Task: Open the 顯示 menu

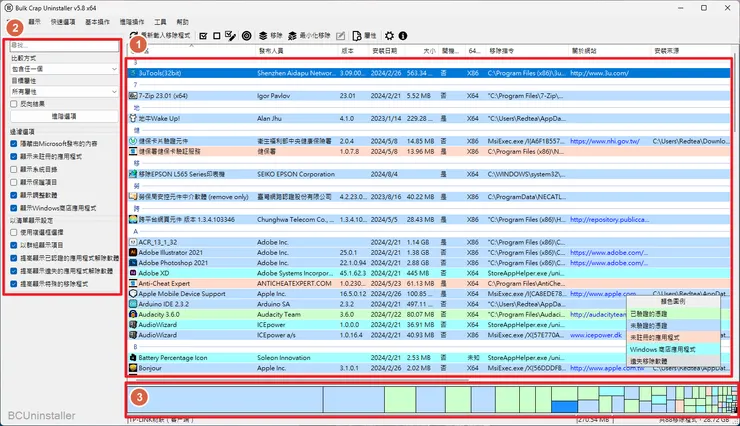Action: pos(34,22)
